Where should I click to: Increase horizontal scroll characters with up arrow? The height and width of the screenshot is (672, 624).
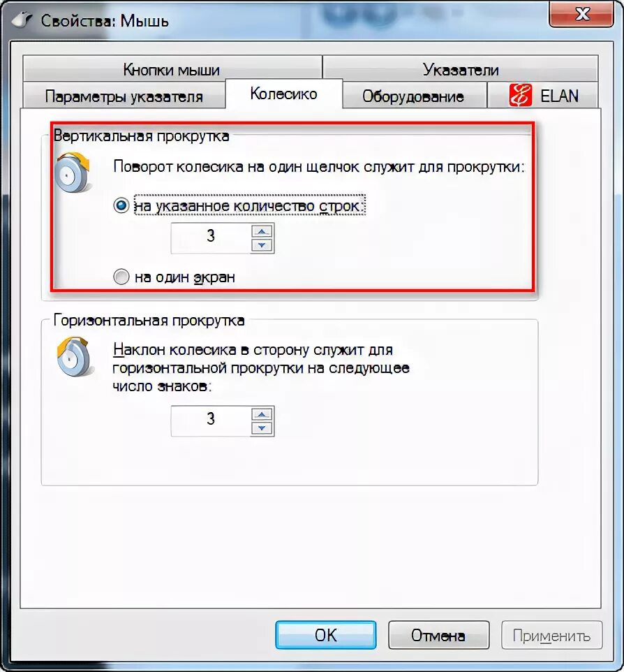[262, 414]
